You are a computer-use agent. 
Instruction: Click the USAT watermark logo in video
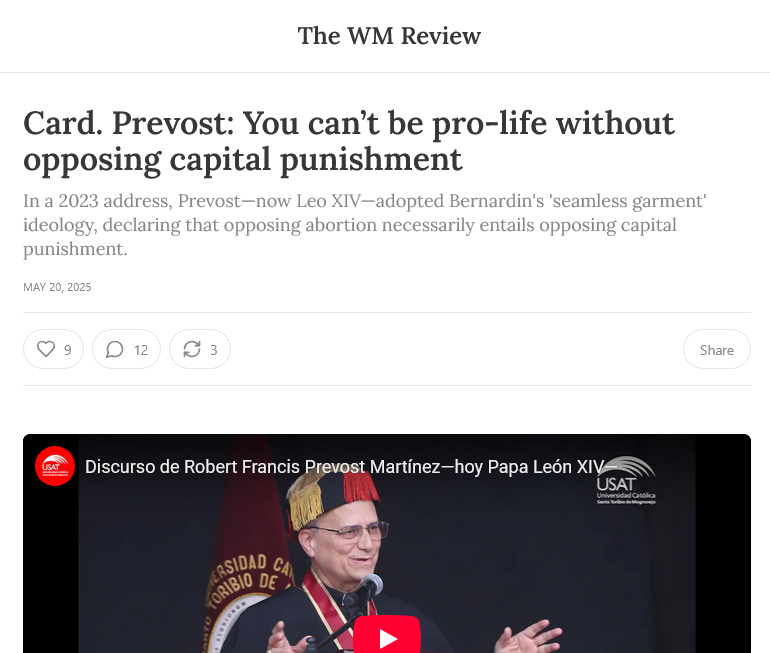point(626,480)
